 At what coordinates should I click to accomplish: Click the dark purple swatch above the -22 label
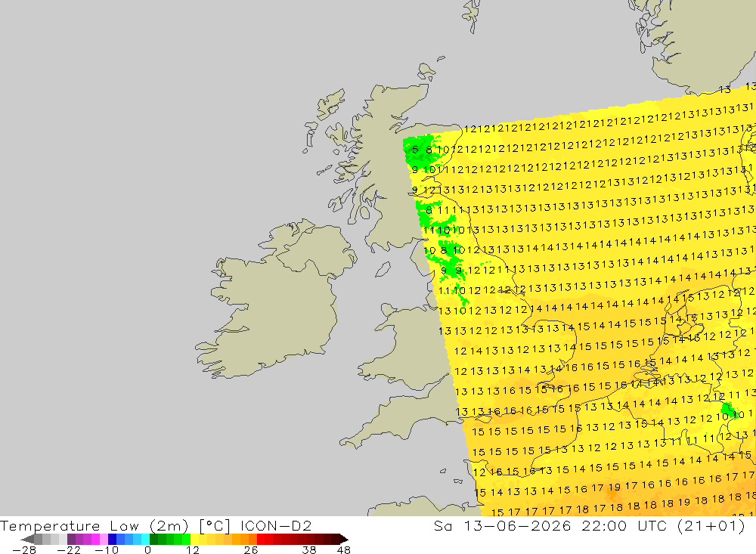point(71,540)
